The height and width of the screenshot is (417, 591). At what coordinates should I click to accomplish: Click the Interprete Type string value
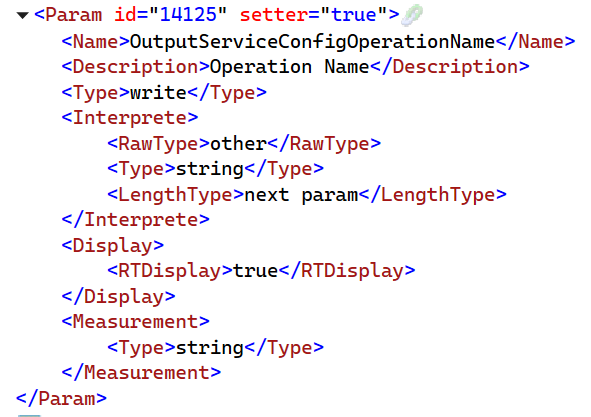click(x=210, y=169)
